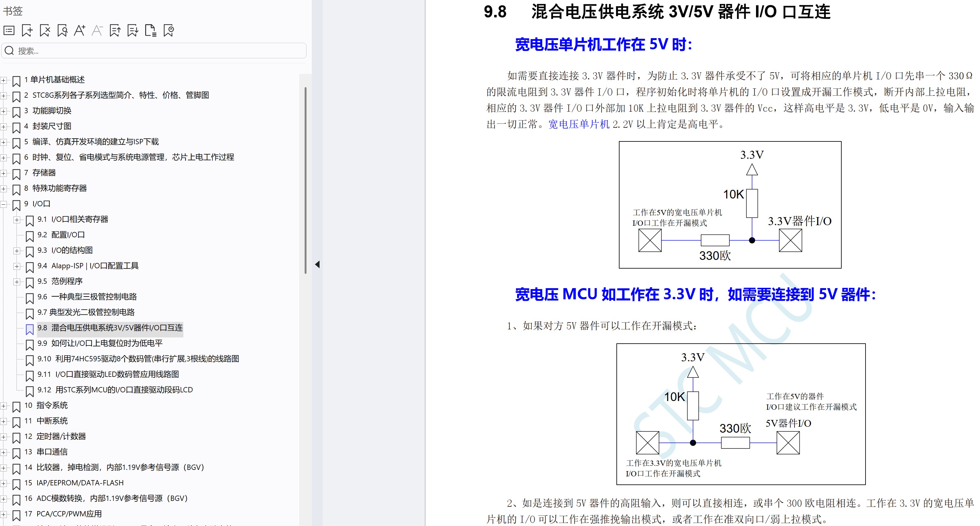Viewport: 980px width, 526px height.
Task: Collapse the bookmark panel with arrow handle
Action: coord(317,264)
